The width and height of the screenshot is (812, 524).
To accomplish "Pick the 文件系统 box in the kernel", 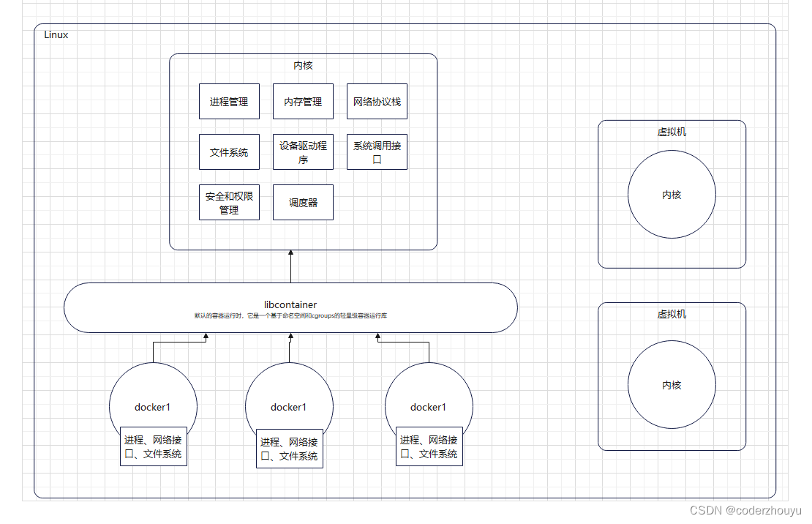I will click(229, 152).
